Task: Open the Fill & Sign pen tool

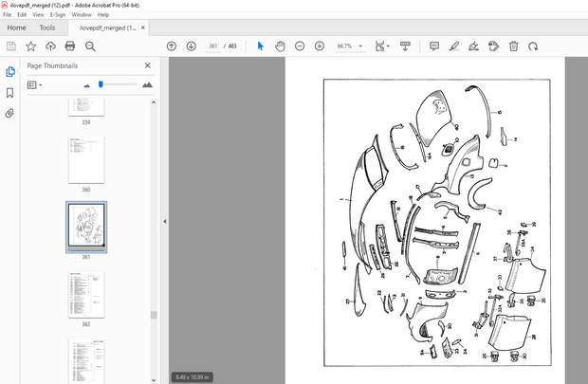Action: pyautogui.click(x=473, y=46)
